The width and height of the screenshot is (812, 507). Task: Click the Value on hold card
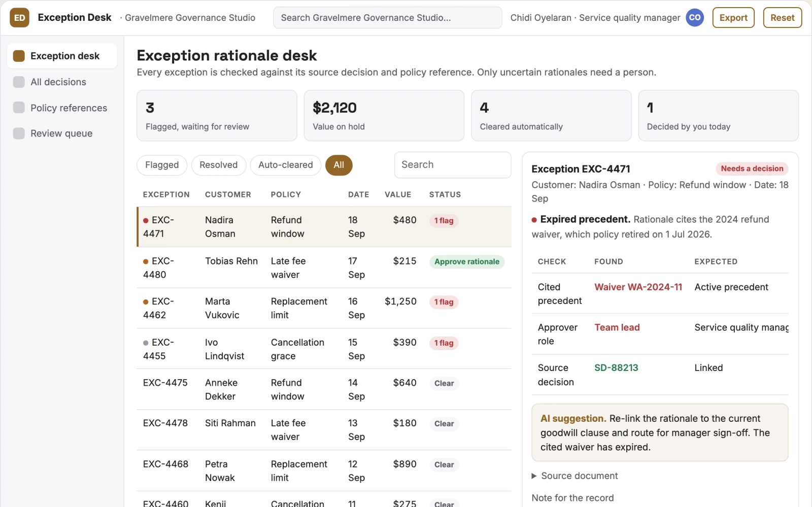[384, 116]
